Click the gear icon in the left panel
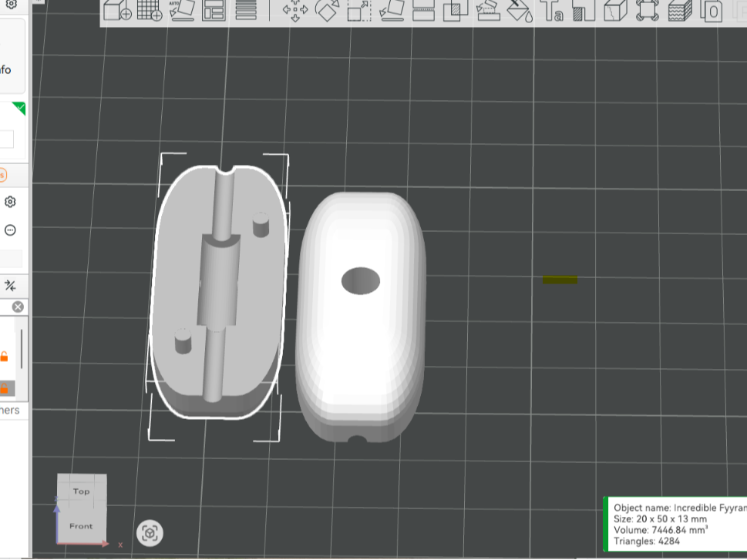This screenshot has width=747, height=560. (x=10, y=202)
